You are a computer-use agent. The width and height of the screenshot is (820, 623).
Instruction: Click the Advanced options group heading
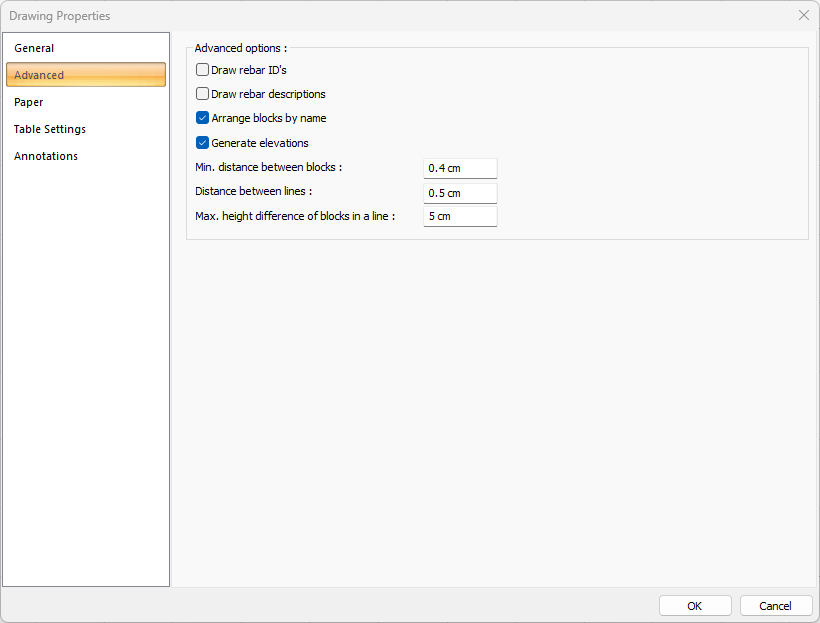click(x=240, y=47)
